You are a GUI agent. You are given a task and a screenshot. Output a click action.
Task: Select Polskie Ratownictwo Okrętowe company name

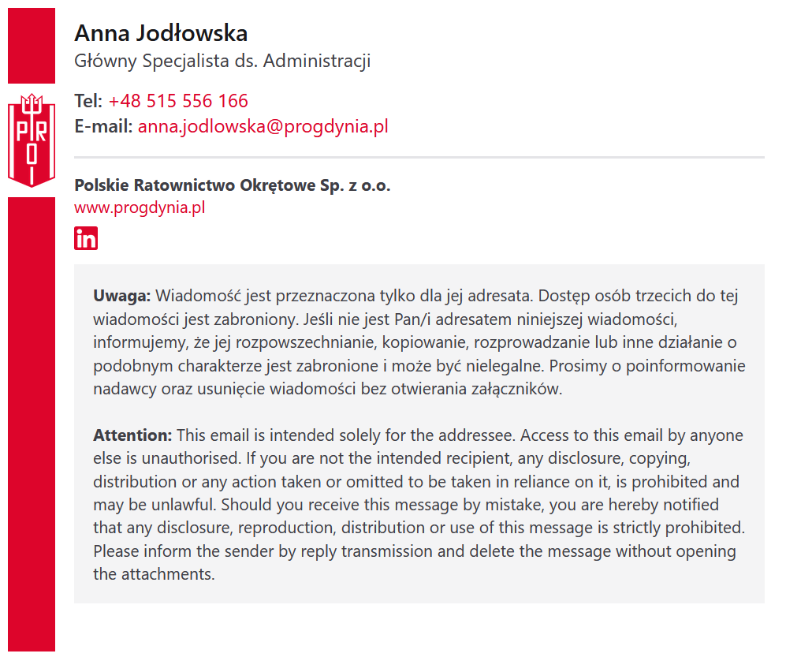[232, 185]
